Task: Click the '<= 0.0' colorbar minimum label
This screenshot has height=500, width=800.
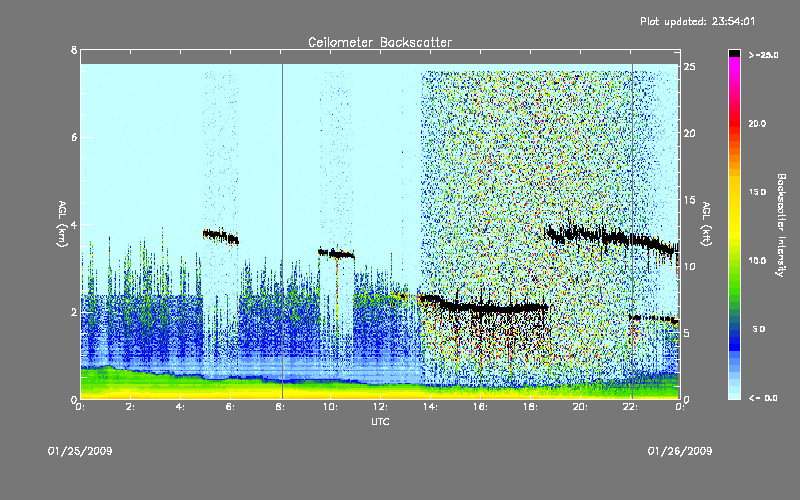Action: pos(763,398)
